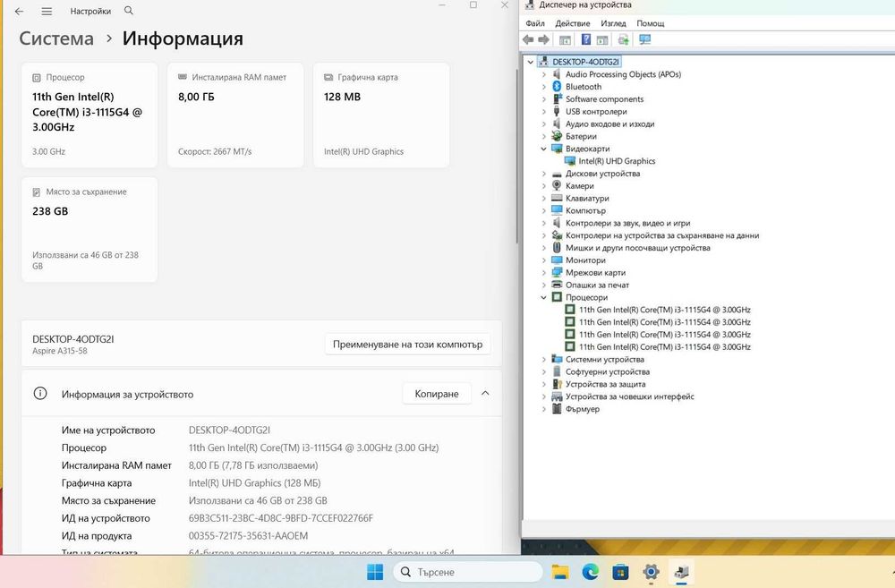This screenshot has width=895, height=588.
Task: Select the Устройства за защита icon
Action: coord(557,384)
